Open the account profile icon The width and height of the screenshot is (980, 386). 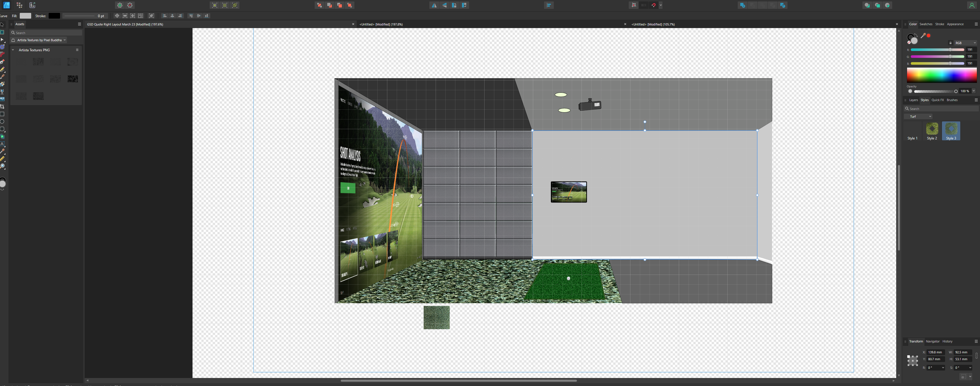click(972, 5)
